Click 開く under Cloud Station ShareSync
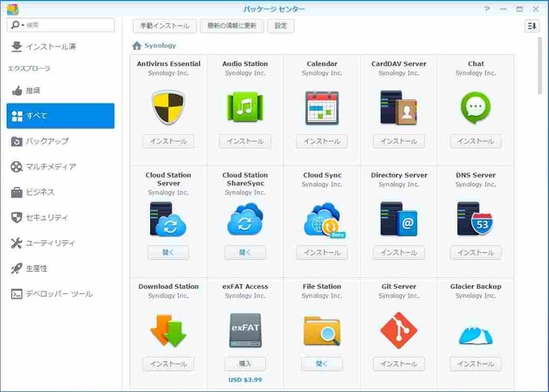The height and width of the screenshot is (392, 549). [x=245, y=253]
